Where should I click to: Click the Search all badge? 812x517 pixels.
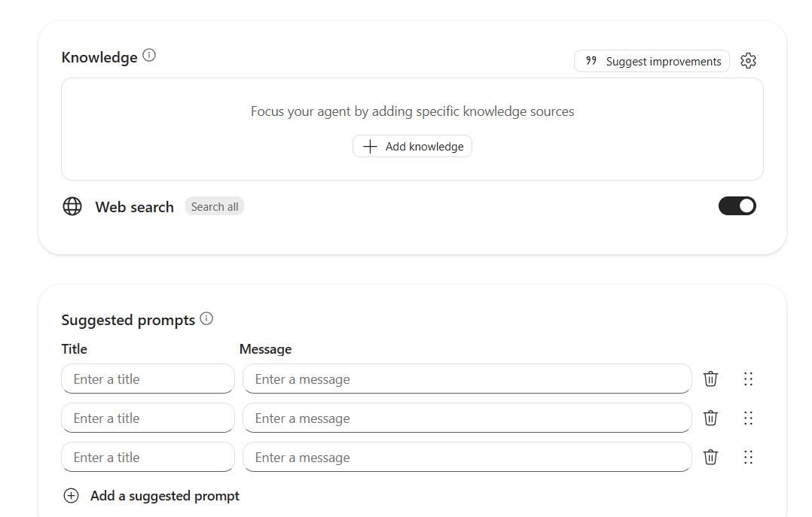(x=215, y=206)
